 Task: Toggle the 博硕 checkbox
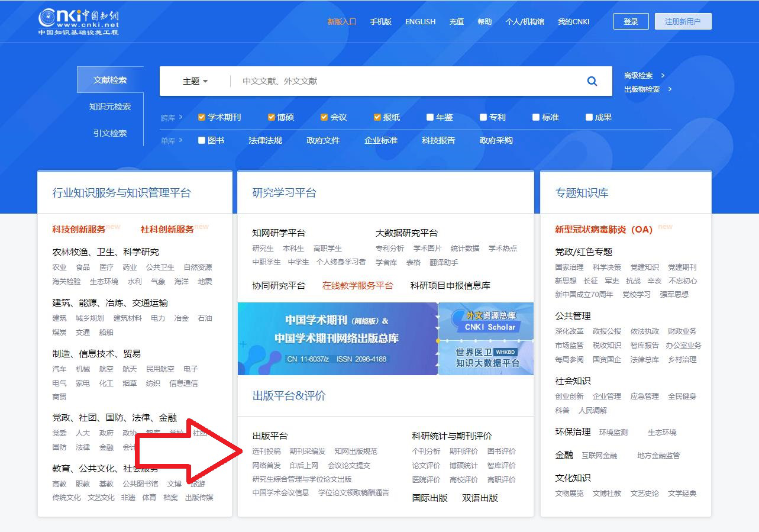272,117
